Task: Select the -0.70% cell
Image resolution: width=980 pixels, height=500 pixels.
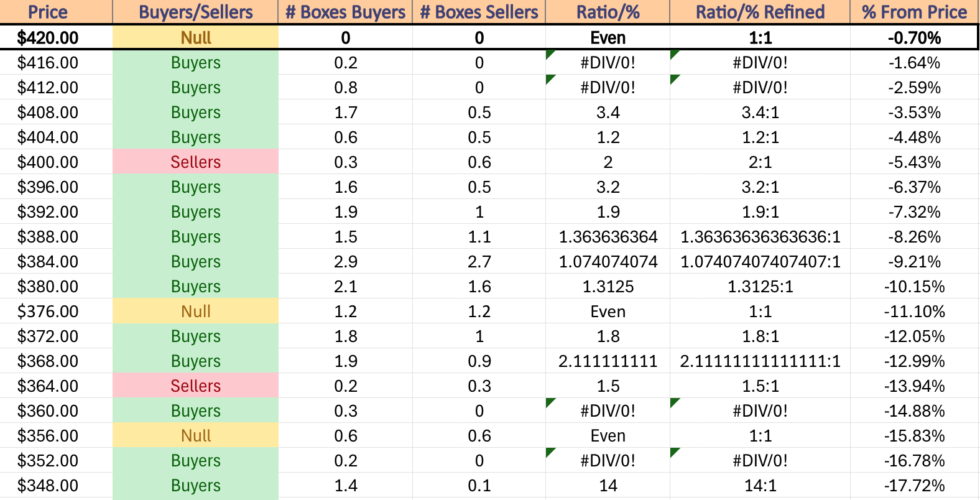Action: tap(914, 38)
